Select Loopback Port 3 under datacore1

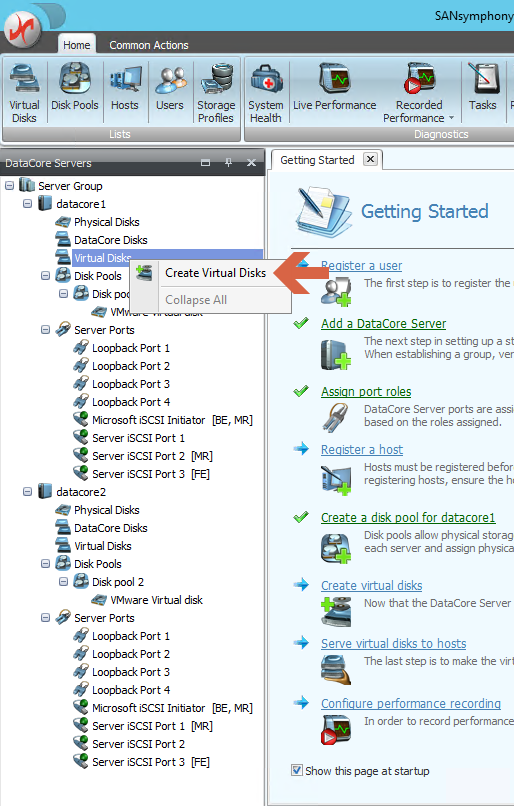click(x=131, y=384)
